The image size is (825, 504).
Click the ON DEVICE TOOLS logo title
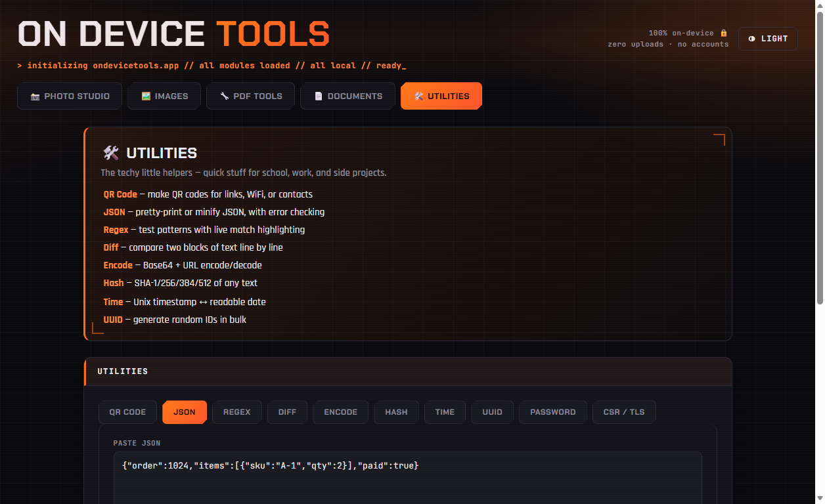[173, 34]
